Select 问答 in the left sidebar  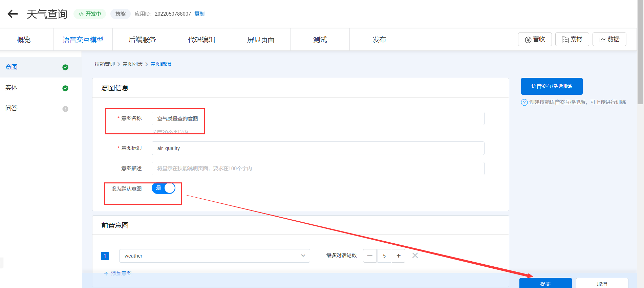pyautogui.click(x=41, y=108)
